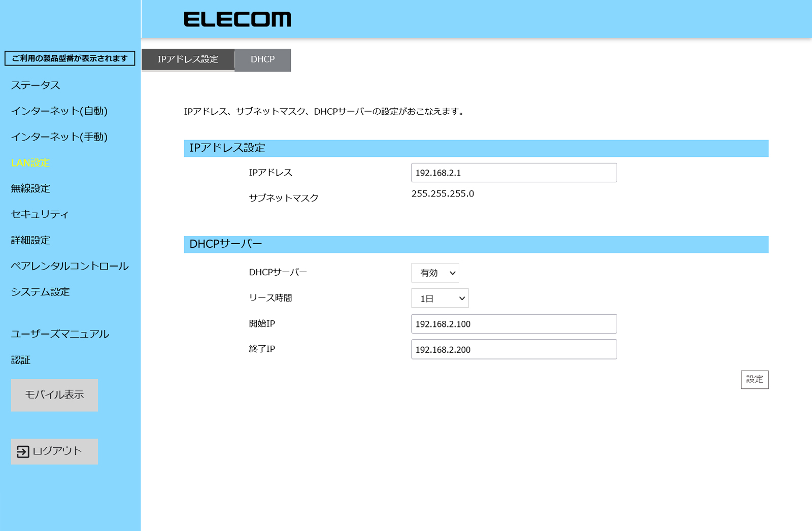Screen dimensions: 812x531
Task: Click the ELECOM logo
Action: 238,19
